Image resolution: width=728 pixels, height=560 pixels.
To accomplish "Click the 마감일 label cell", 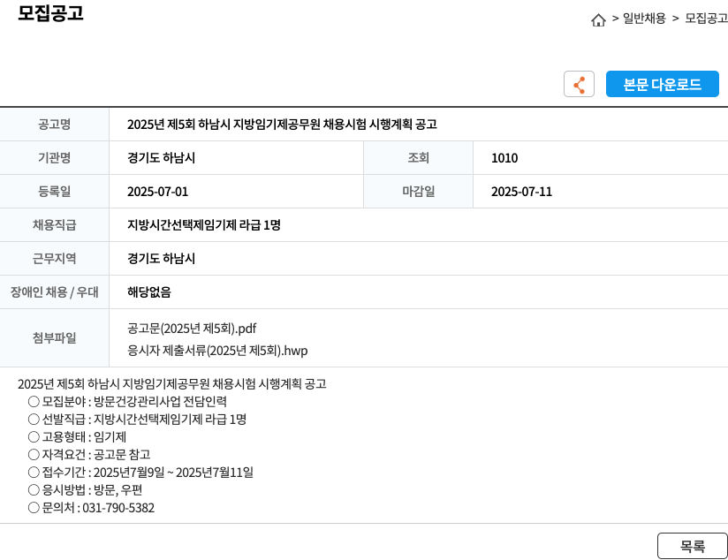I will click(x=418, y=192).
